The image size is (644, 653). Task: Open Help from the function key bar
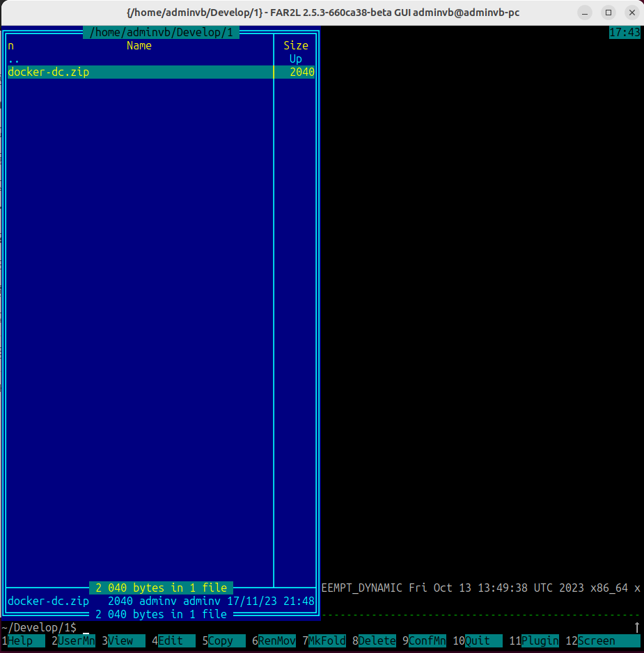pyautogui.click(x=21, y=640)
